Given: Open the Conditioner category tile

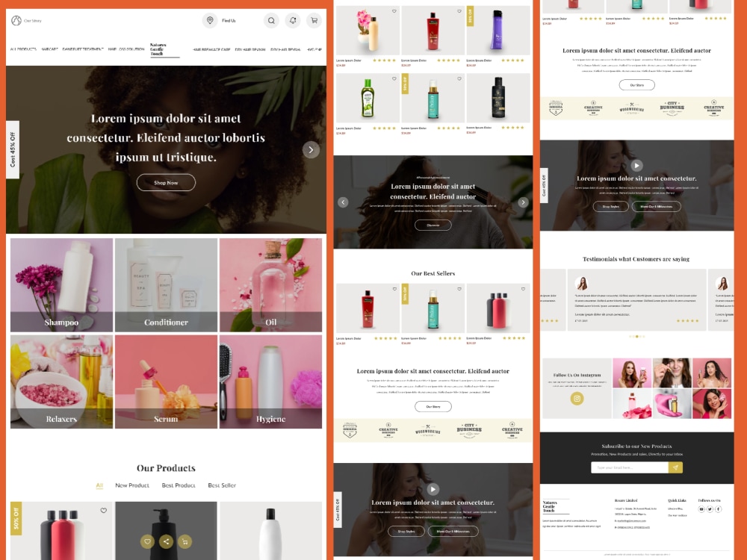Looking at the screenshot, I should pyautogui.click(x=166, y=284).
